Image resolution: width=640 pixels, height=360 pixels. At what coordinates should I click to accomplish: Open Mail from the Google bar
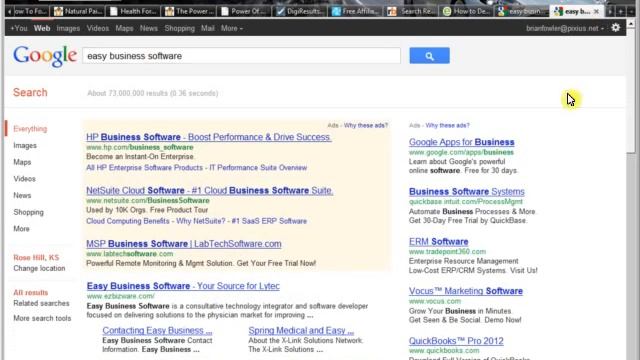(x=207, y=28)
